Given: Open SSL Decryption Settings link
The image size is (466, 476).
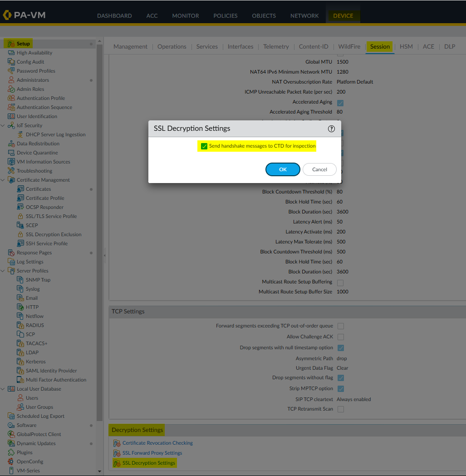Looking at the screenshot, I should 148,463.
